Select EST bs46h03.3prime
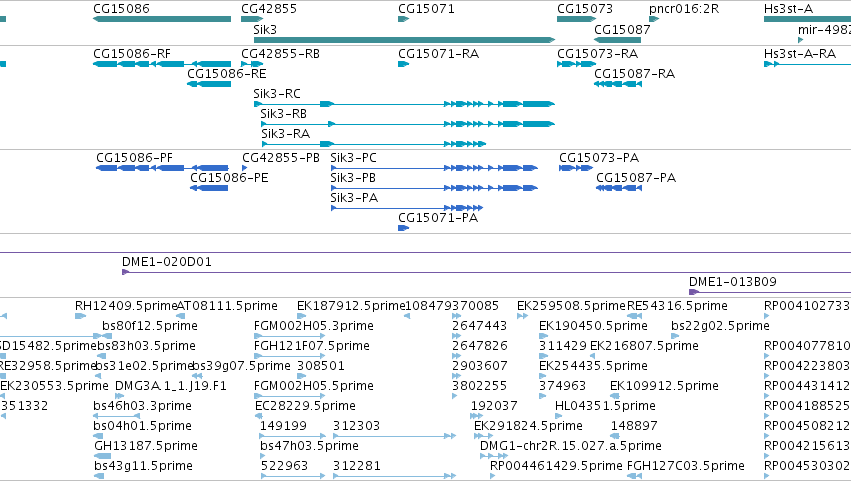The width and height of the screenshot is (851, 481). click(142, 407)
